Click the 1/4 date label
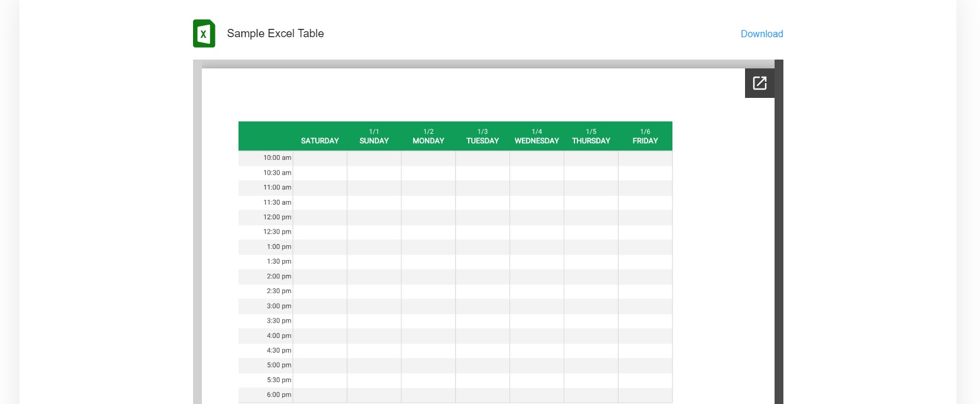Screen dimensions: 980x404 point(537,132)
